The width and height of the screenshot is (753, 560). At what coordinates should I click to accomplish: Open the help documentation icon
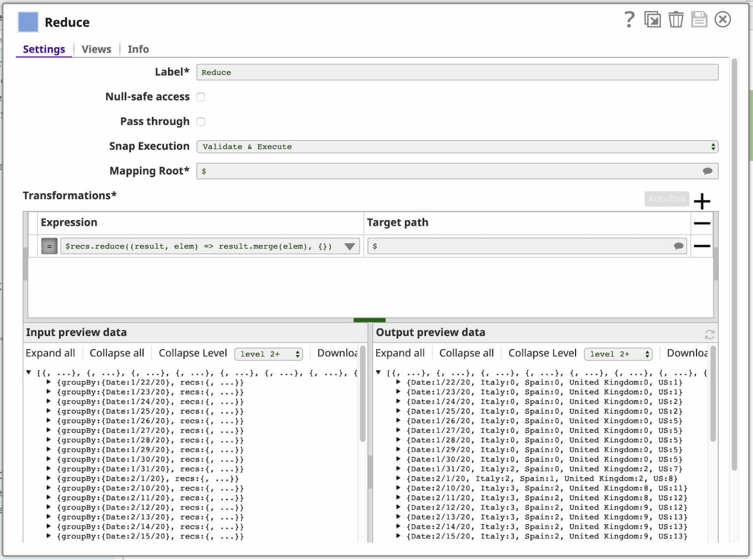click(x=629, y=20)
